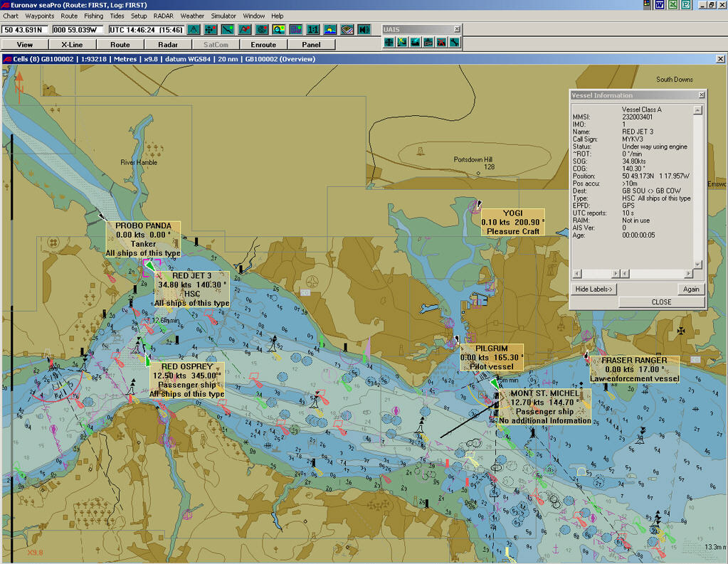This screenshot has width=728, height=564.
Task: Click the Vessel Information scroll up arrow
Action: click(x=697, y=110)
